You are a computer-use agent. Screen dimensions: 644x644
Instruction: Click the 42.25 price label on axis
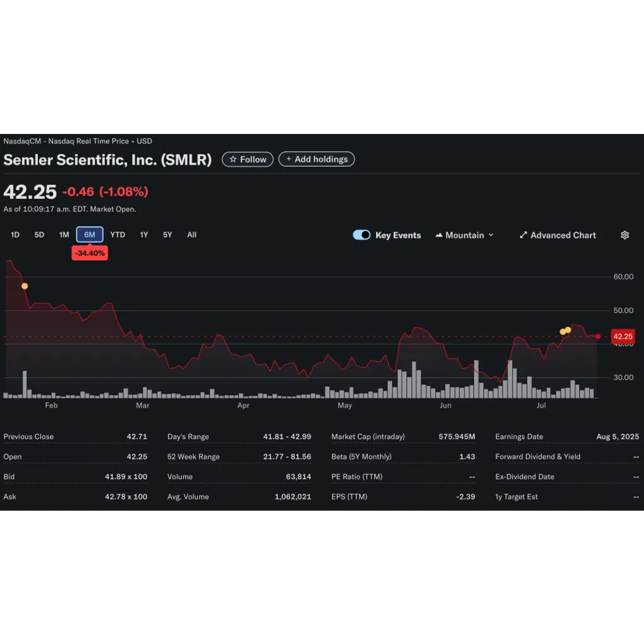[x=623, y=336]
